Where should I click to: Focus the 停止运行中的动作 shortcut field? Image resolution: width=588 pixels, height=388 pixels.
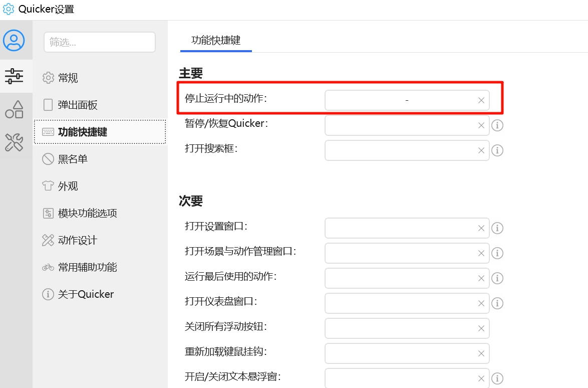[x=407, y=100]
